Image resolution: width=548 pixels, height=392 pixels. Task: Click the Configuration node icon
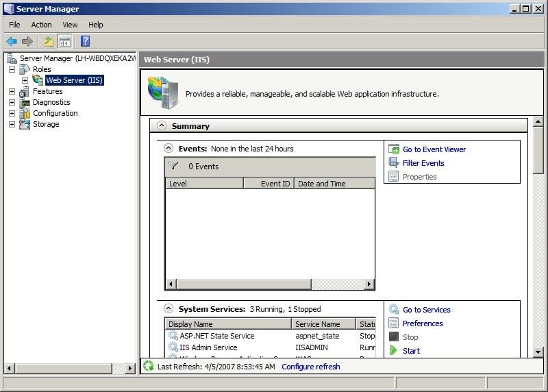(25, 113)
